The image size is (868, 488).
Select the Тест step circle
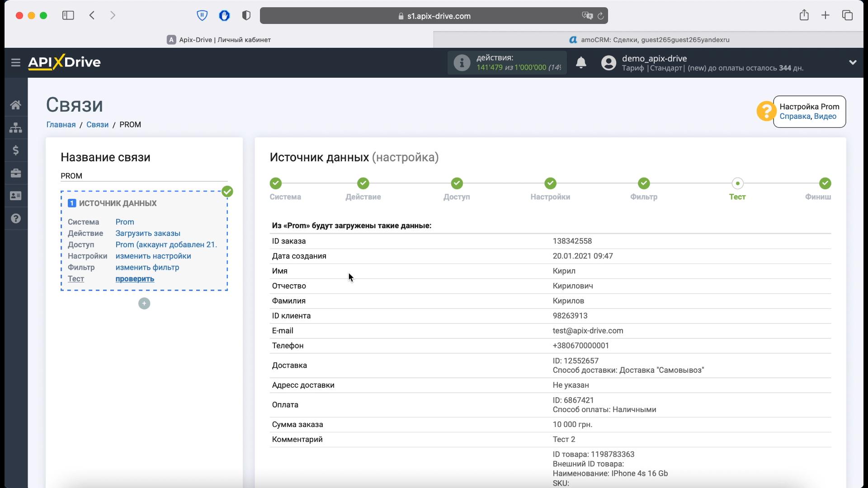click(x=737, y=183)
